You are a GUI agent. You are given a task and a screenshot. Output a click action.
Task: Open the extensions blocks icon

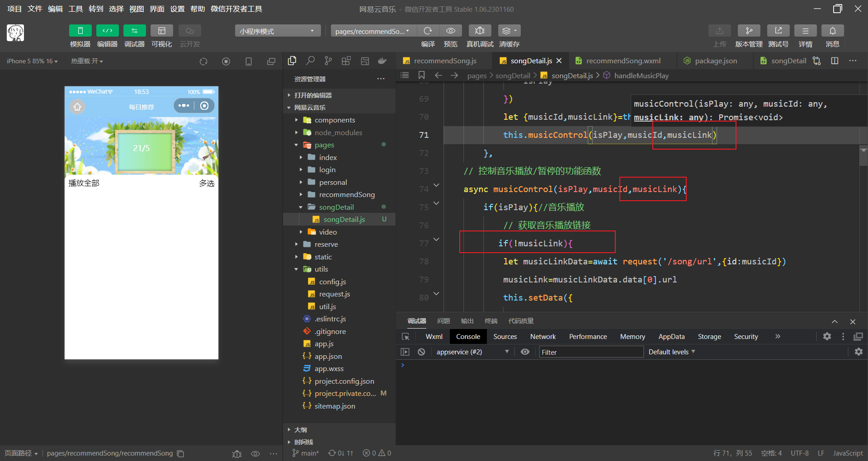click(x=346, y=61)
